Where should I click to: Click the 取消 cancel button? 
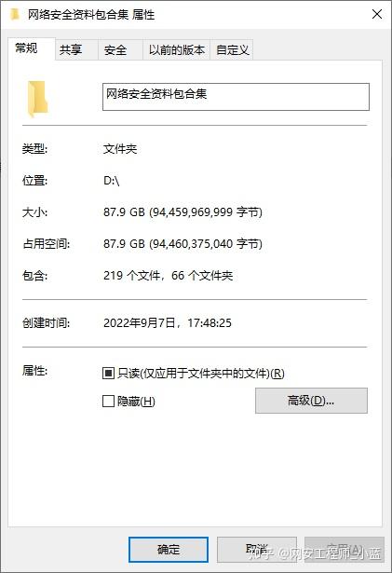pos(257,550)
